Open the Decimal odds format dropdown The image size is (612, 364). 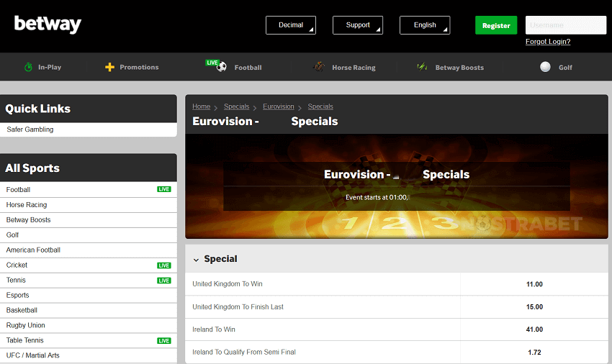[291, 25]
